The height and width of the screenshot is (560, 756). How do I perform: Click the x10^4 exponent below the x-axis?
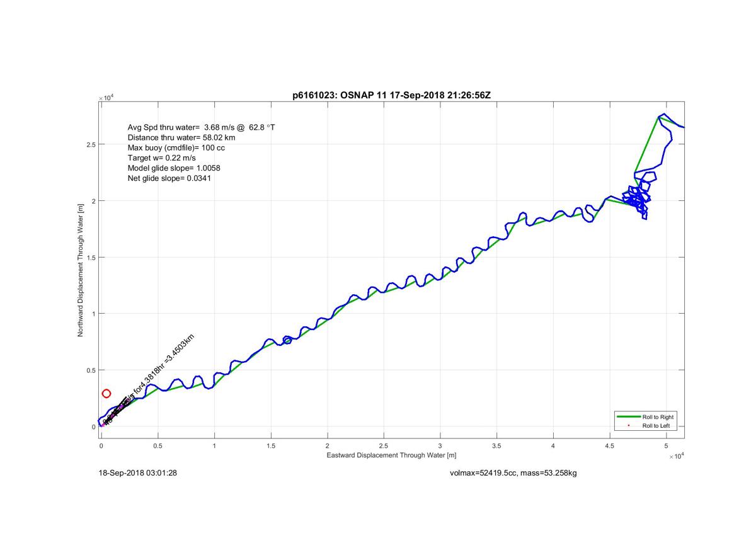tap(675, 455)
